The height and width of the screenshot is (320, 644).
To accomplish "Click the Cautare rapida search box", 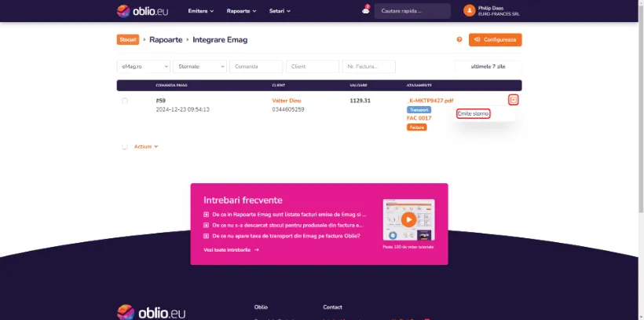I will coord(412,11).
